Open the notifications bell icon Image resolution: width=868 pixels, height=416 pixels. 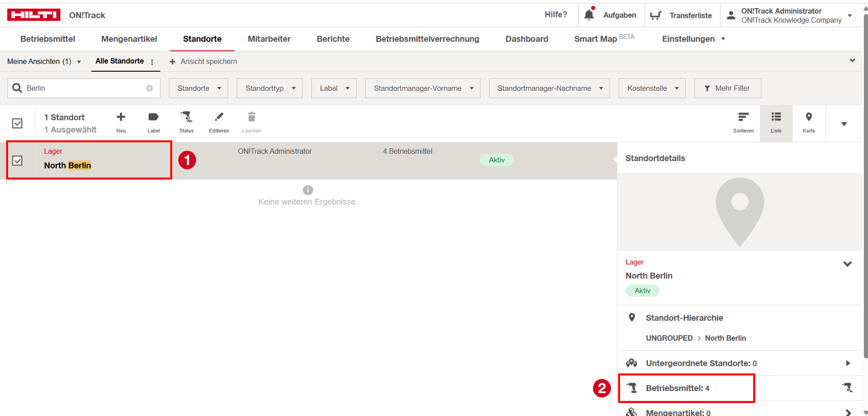(x=589, y=14)
